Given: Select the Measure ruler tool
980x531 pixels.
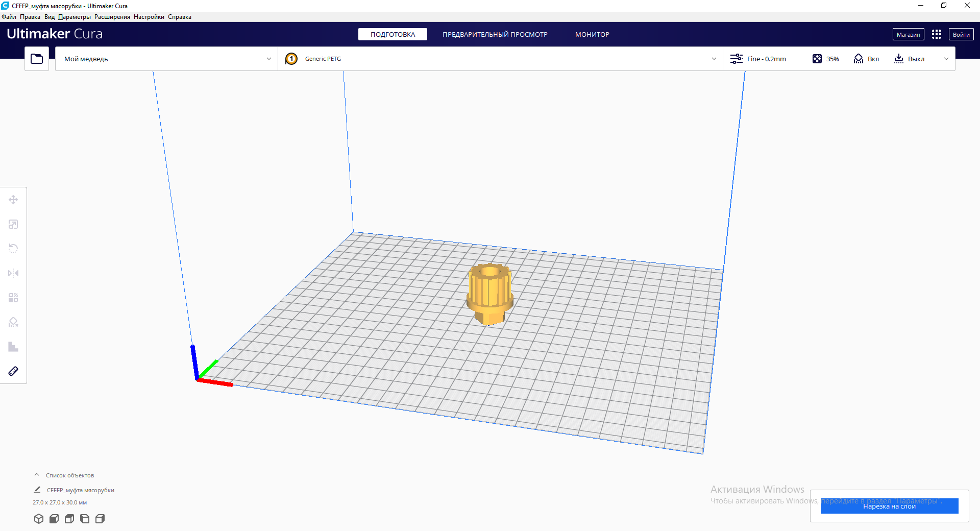Looking at the screenshot, I should [13, 371].
